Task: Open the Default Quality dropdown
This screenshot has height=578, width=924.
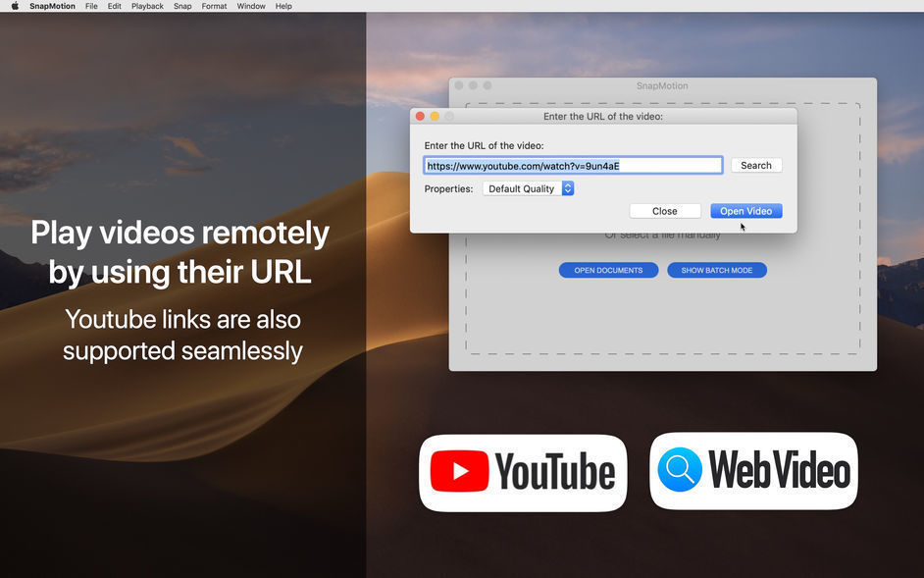Action: point(523,187)
